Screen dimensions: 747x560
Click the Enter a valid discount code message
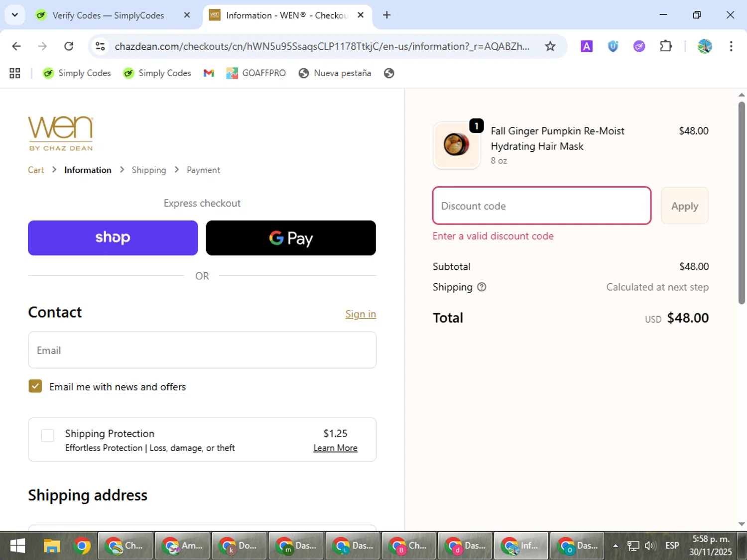point(493,236)
